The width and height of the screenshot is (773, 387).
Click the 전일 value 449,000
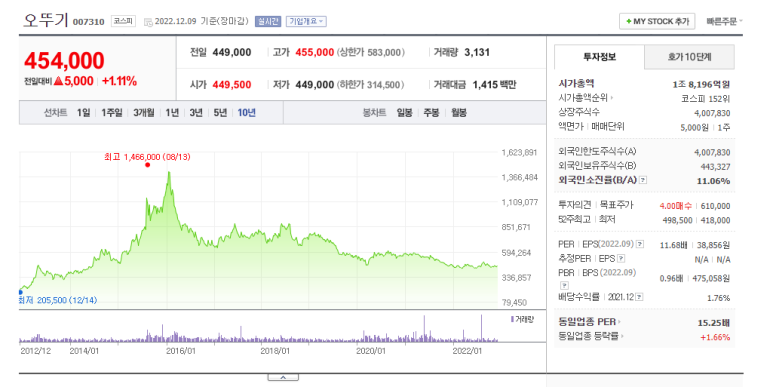click(x=232, y=52)
